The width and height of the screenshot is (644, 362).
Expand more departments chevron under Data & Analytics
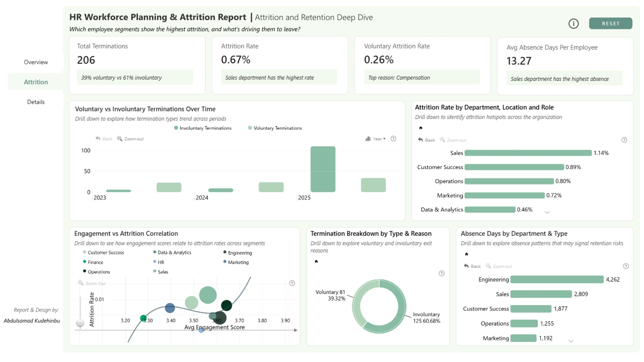tap(547, 212)
